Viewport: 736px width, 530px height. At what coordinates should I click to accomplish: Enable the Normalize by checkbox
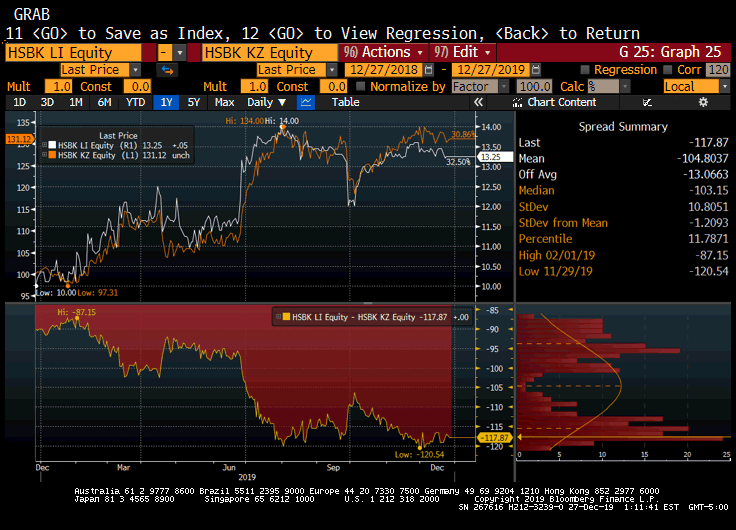pos(362,87)
